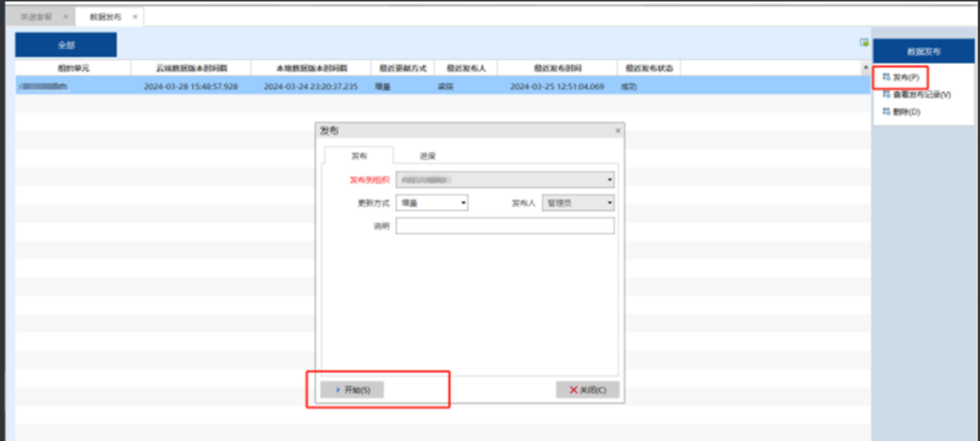Open the 更新方式 dropdown
This screenshot has width=980, height=441.
click(464, 204)
